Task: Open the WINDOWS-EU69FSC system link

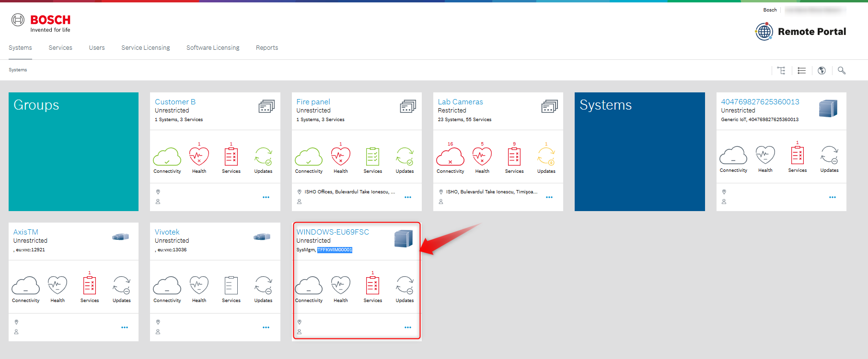Action: click(x=333, y=232)
